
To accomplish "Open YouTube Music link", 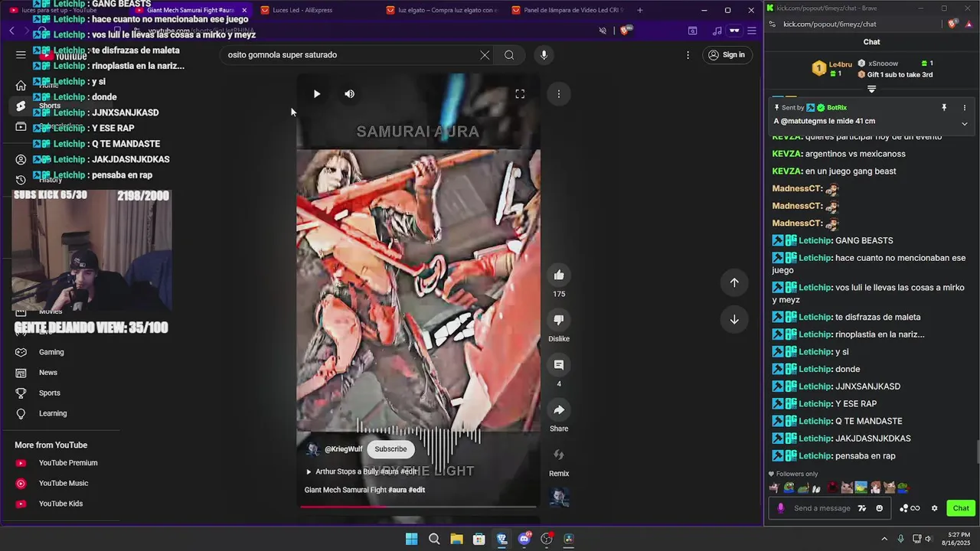I will (x=64, y=484).
